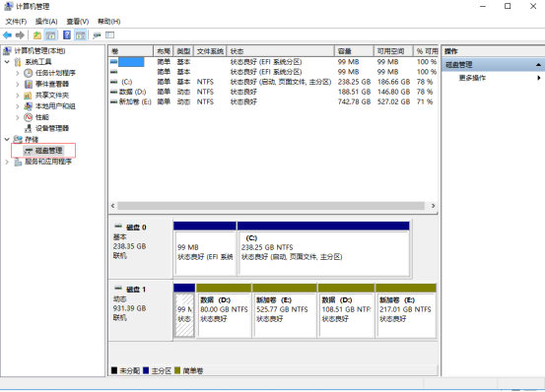The image size is (545, 392).
Task: Select the 新加卷 (E:) 525.77 GB partition
Action: (285, 311)
